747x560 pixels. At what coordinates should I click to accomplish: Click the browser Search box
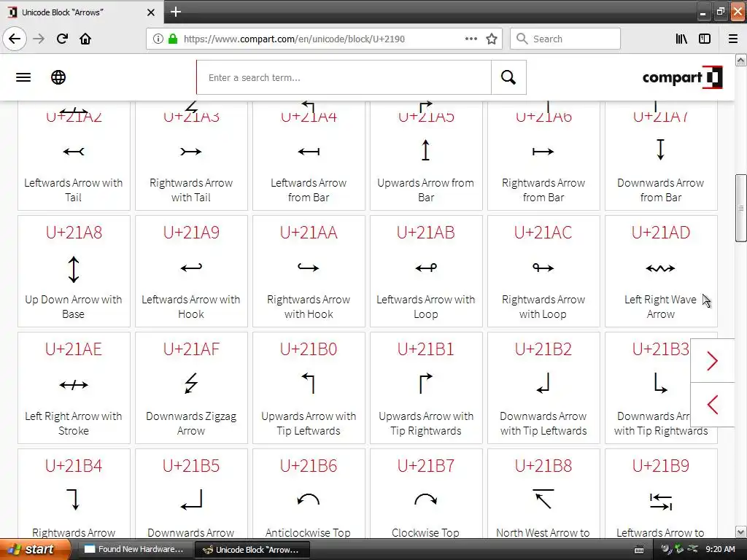click(565, 39)
